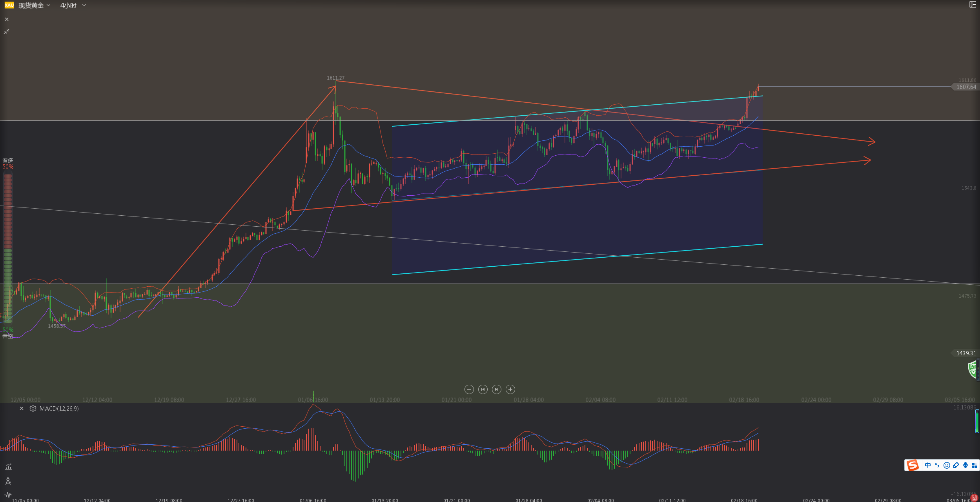
Task: Toggle Sogou 中 Chinese/English input mode
Action: (x=927, y=466)
